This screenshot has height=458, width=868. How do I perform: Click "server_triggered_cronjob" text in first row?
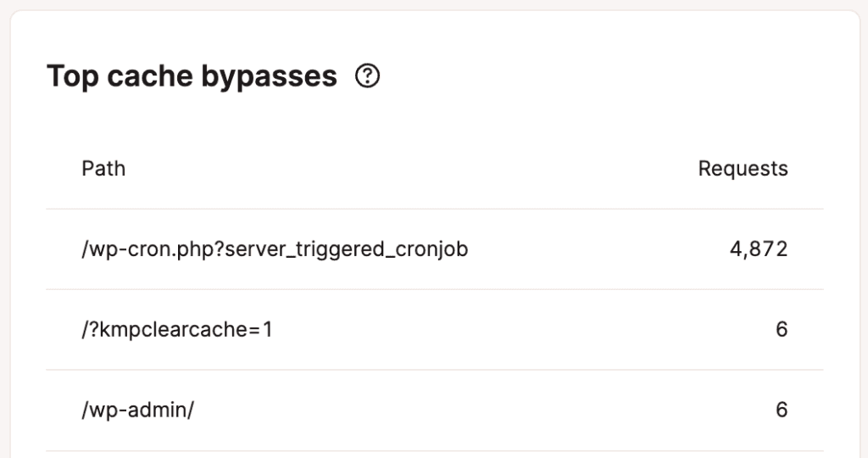click(347, 249)
